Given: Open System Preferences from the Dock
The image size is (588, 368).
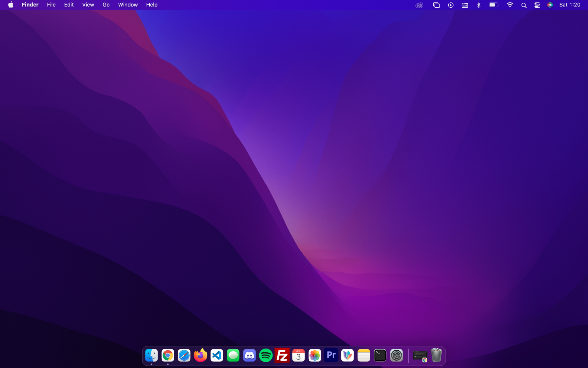Looking at the screenshot, I should coord(397,355).
